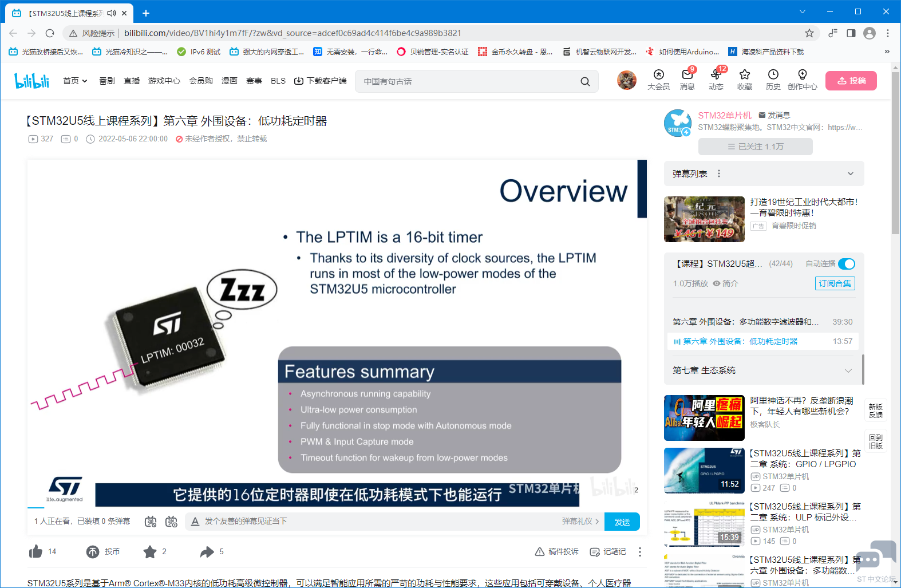The image size is (901, 588).
Task: Click the bilibili logo
Action: pyautogui.click(x=32, y=81)
